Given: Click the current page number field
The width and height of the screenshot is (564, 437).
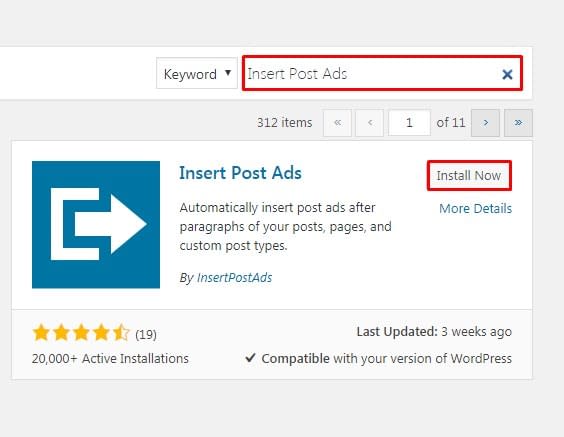Looking at the screenshot, I should click(x=409, y=123).
